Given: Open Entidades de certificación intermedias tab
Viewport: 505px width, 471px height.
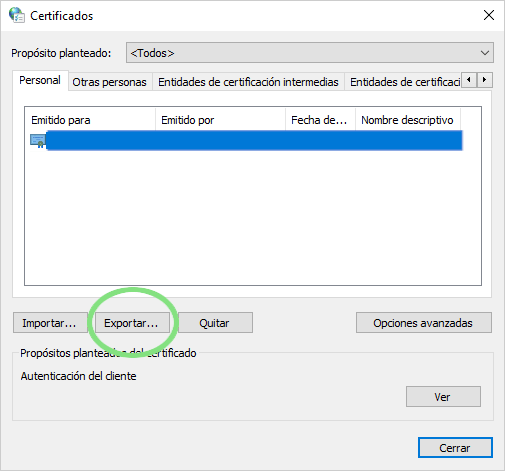Looking at the screenshot, I should (248, 82).
